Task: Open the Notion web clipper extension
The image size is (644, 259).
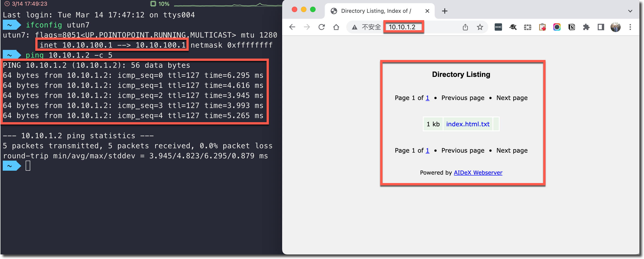Action: pyautogui.click(x=571, y=27)
